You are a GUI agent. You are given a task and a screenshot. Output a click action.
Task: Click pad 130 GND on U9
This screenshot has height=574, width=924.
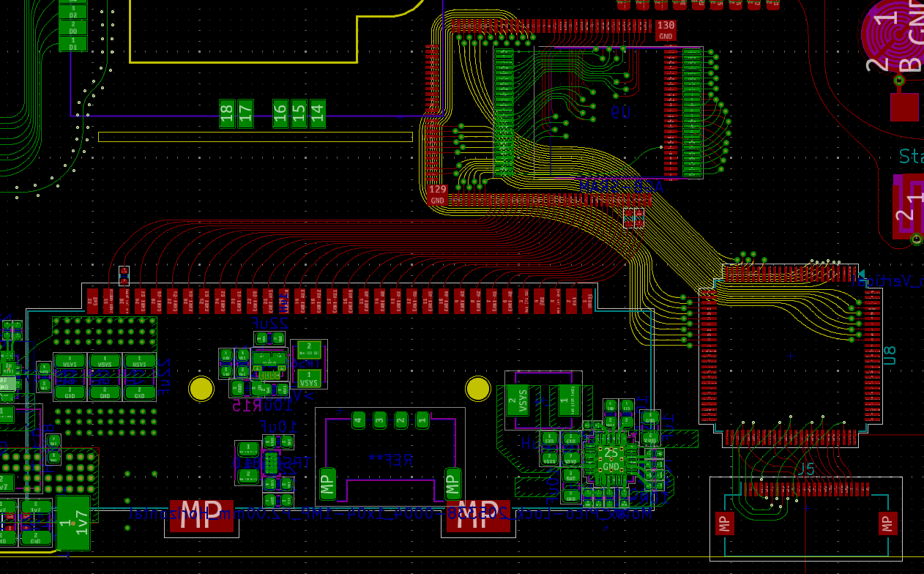[666, 30]
